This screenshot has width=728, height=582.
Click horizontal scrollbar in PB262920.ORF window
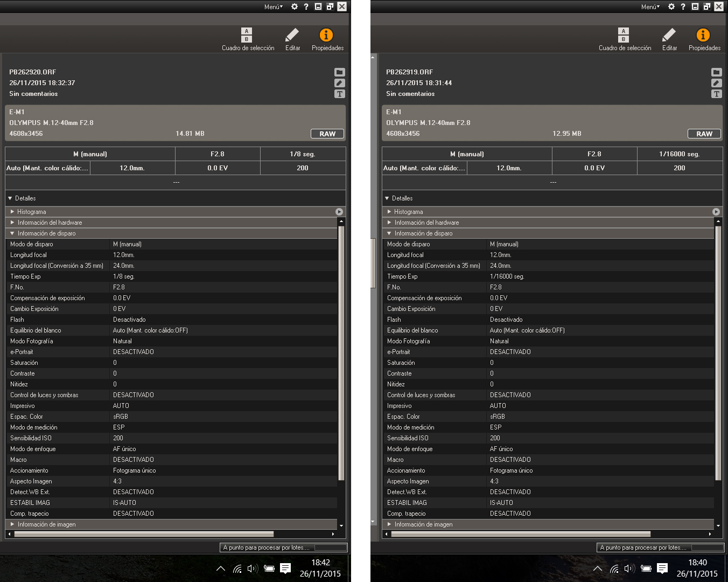(144, 534)
